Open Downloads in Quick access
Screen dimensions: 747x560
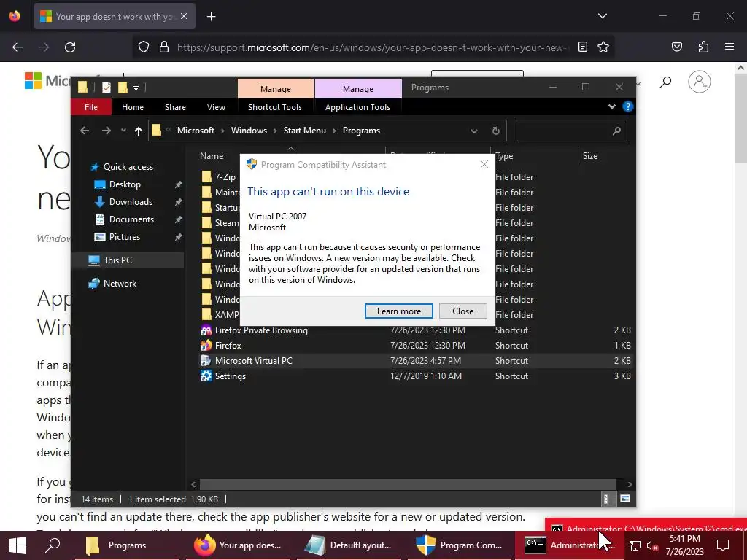coord(131,202)
